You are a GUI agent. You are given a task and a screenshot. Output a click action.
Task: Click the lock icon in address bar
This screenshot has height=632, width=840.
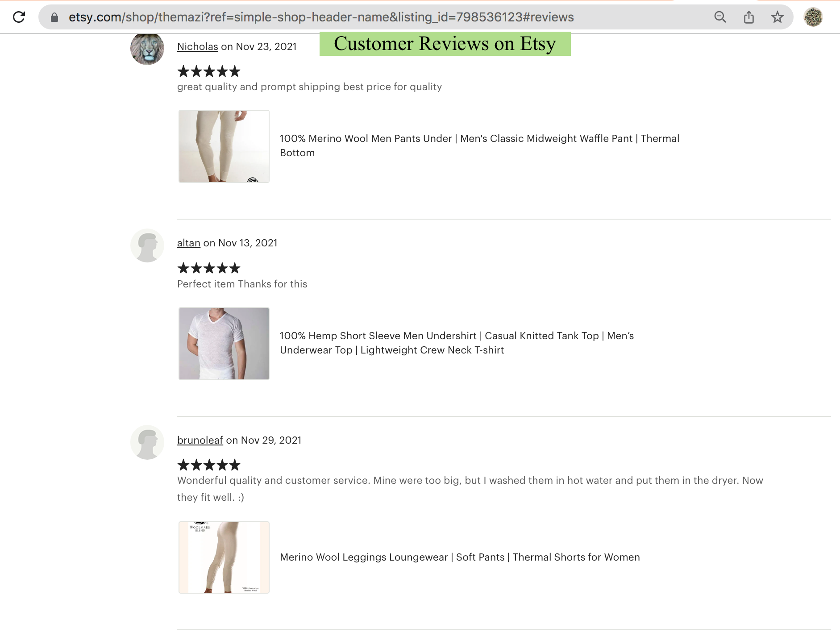coord(54,17)
